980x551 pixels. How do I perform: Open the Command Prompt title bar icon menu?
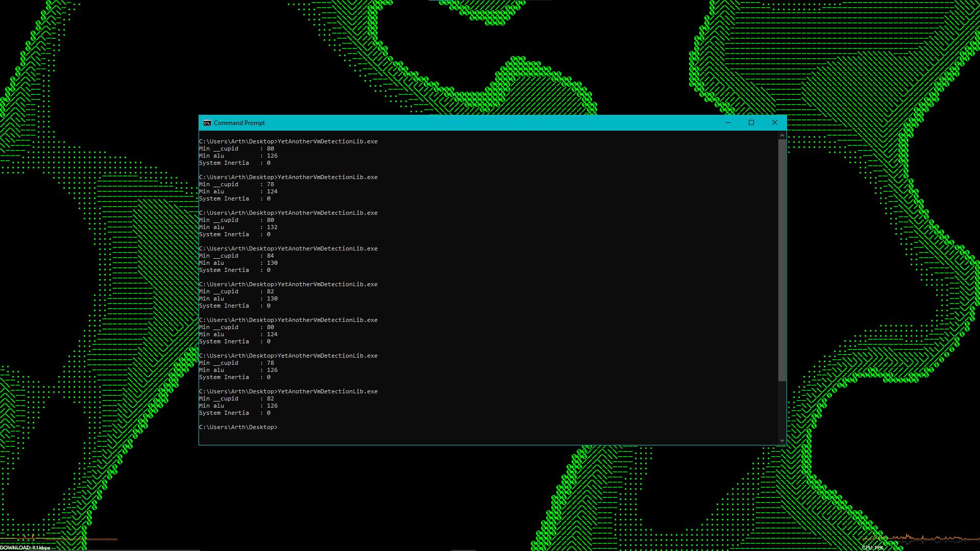207,123
